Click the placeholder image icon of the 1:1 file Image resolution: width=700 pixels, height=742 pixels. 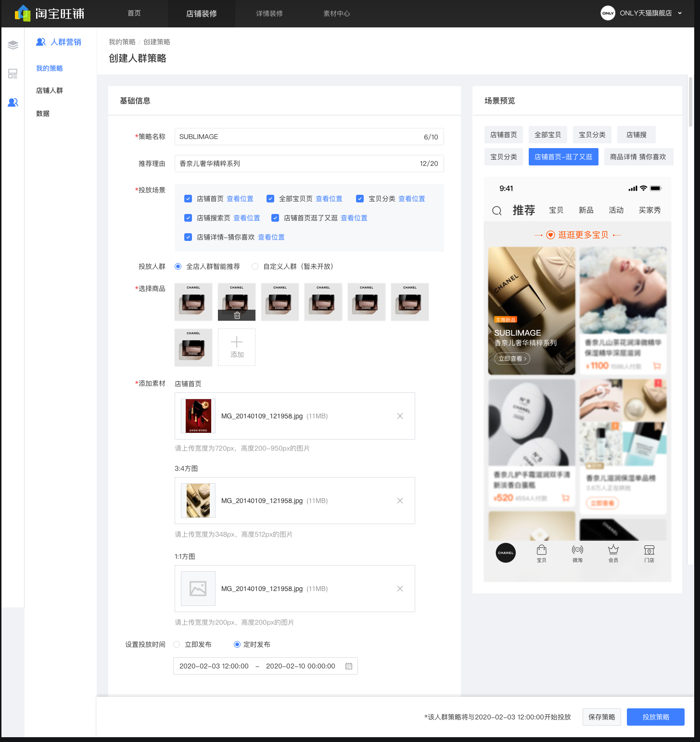[198, 589]
